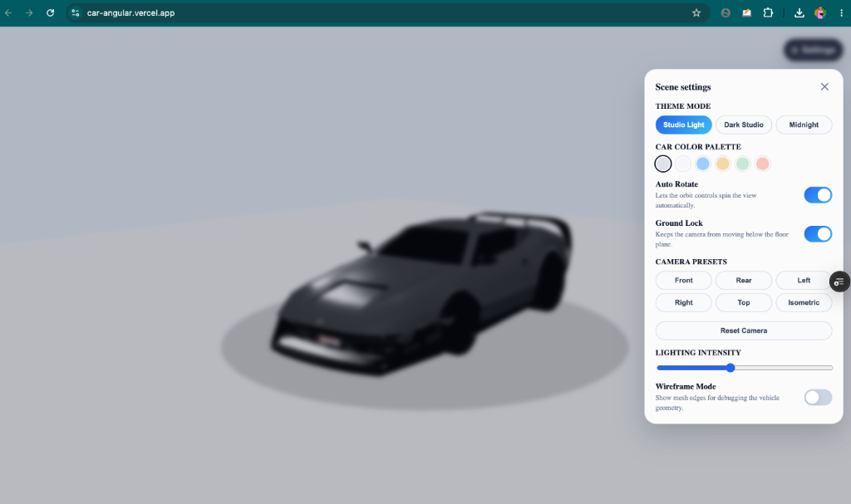Turn off the Auto Rotate switch
The width and height of the screenshot is (851, 504).
click(x=818, y=195)
